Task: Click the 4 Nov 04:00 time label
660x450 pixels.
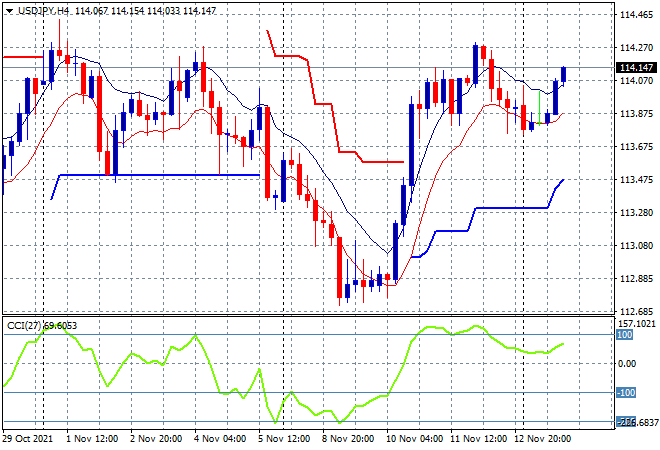Action: point(220,439)
